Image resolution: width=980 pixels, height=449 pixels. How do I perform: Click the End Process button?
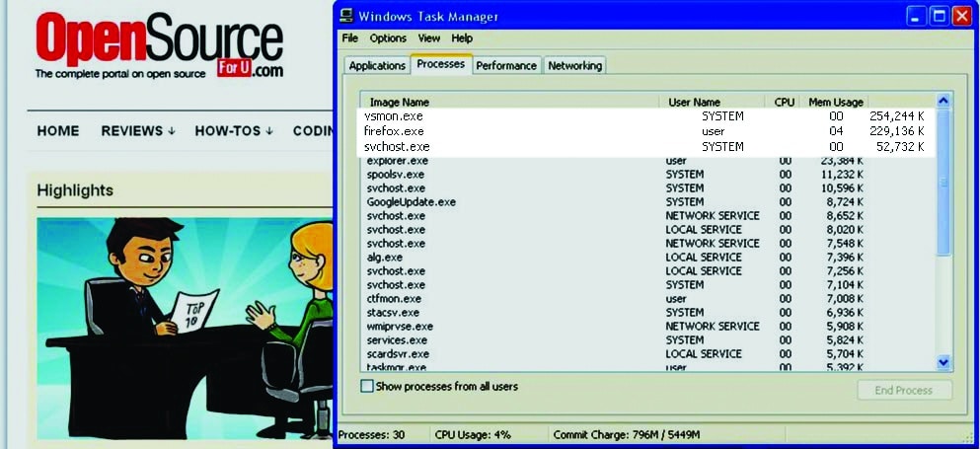click(x=903, y=390)
